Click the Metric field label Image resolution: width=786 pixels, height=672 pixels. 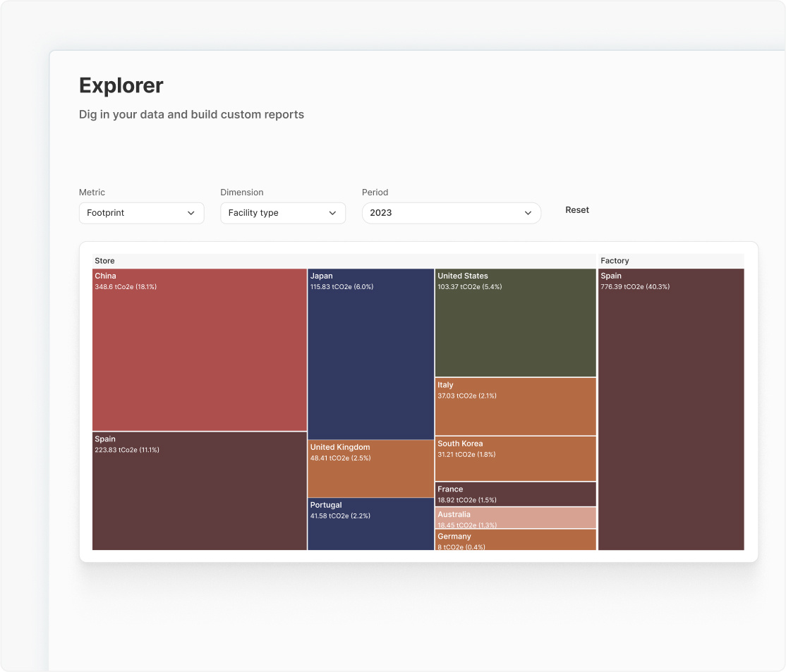click(92, 193)
